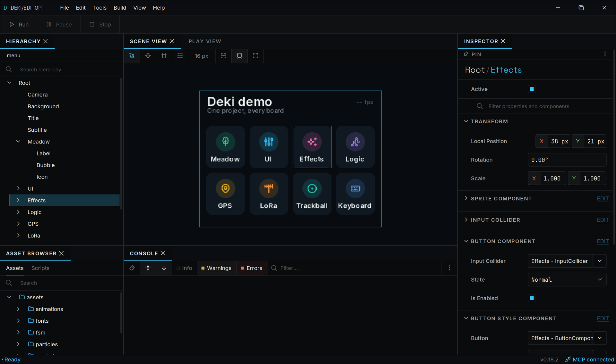Toggle the grid lines icon in scene toolbar
Viewport: 616px width, 364px height.
(164, 56)
